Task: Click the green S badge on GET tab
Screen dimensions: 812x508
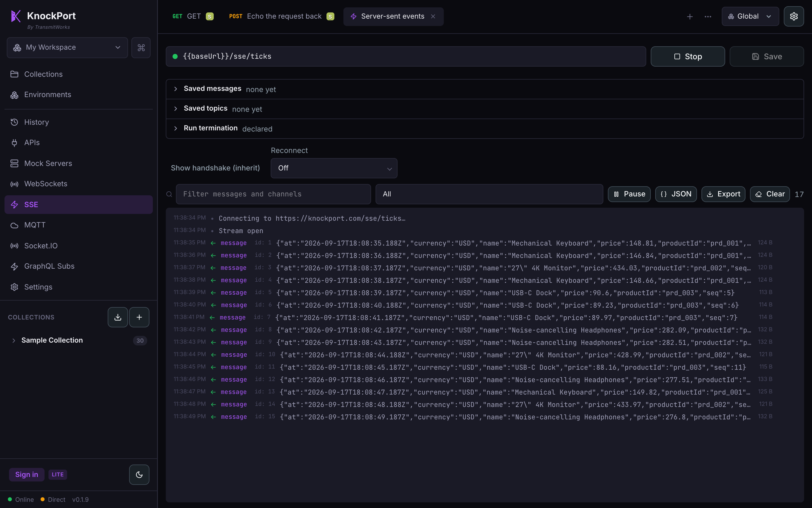Action: pos(210,16)
